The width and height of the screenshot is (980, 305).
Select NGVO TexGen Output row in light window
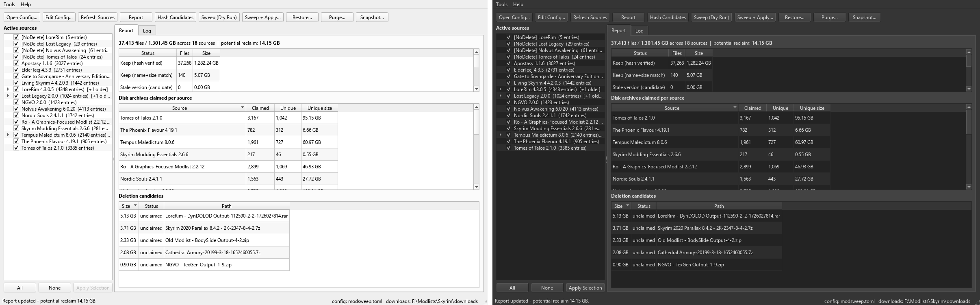(x=204, y=265)
